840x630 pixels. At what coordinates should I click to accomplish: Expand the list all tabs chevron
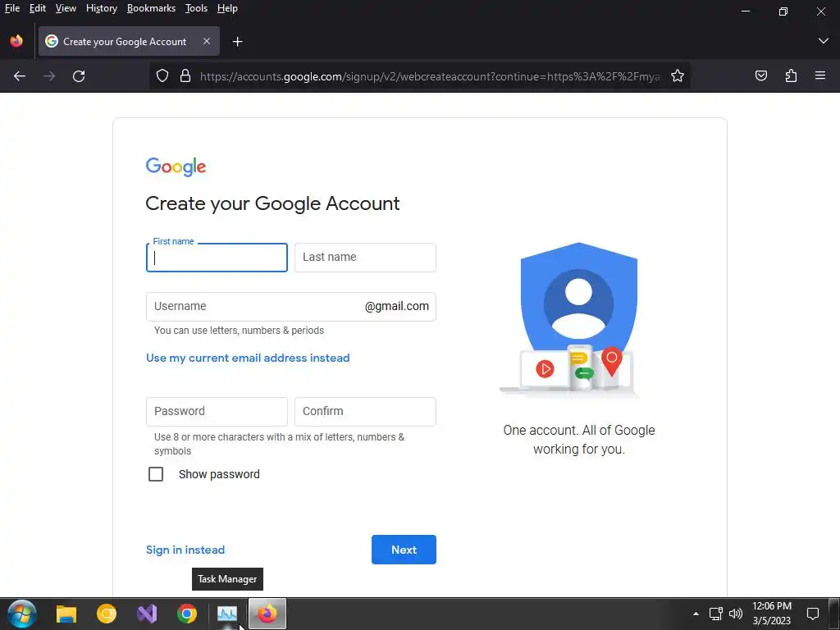click(x=824, y=41)
